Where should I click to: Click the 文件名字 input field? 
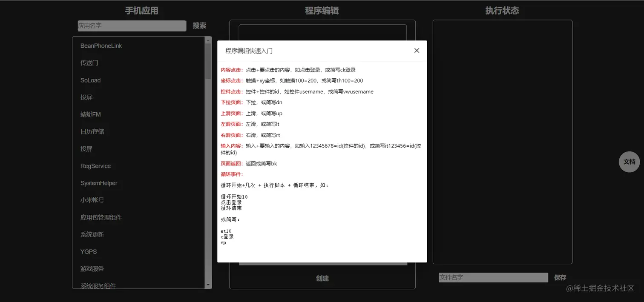[493, 277]
